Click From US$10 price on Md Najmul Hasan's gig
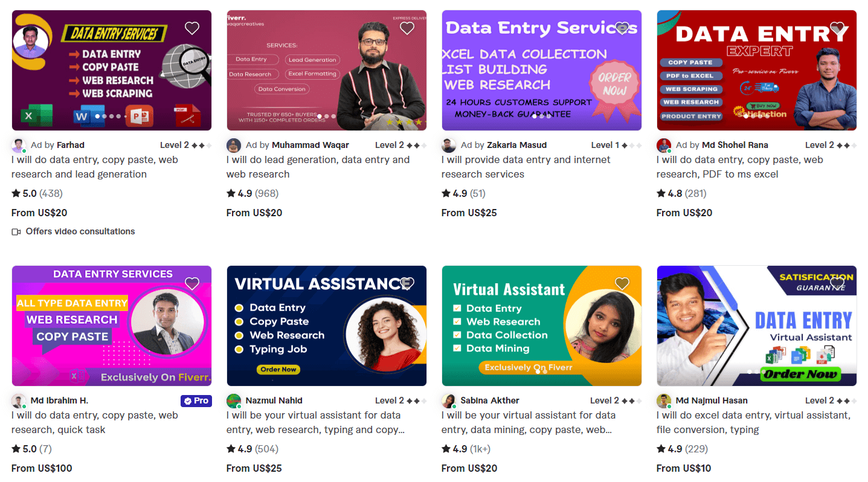 pos(683,468)
